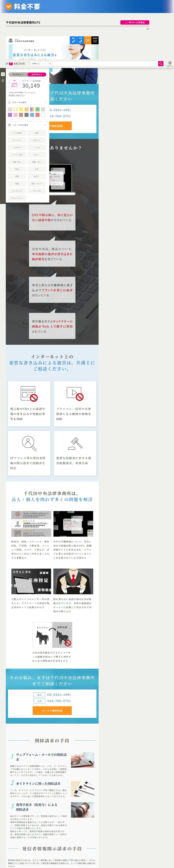Click the Tokyo phone call icon
174x868 pixels.
coord(73,40)
